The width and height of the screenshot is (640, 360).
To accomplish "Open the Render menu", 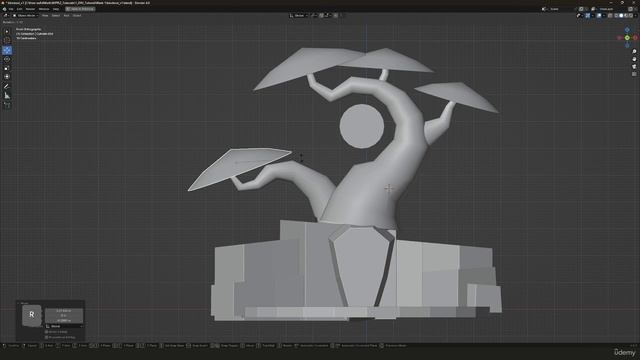I will tap(31, 9).
